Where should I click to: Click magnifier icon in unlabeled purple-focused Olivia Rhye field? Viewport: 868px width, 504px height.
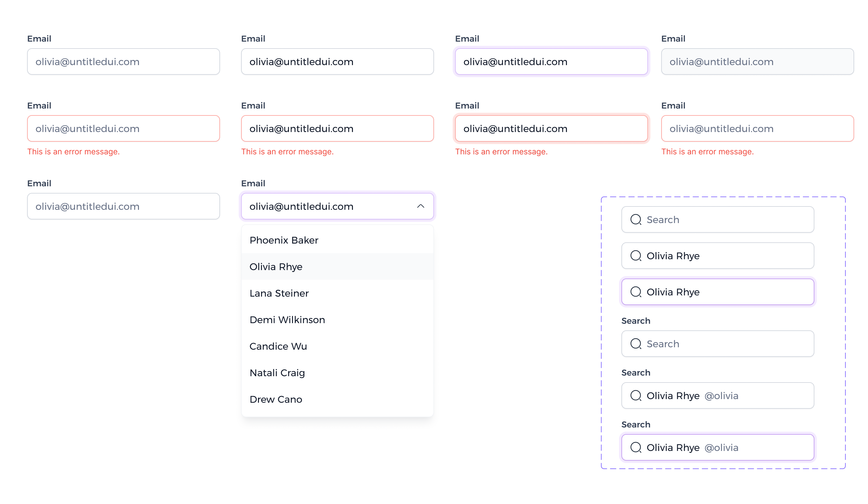tap(636, 292)
